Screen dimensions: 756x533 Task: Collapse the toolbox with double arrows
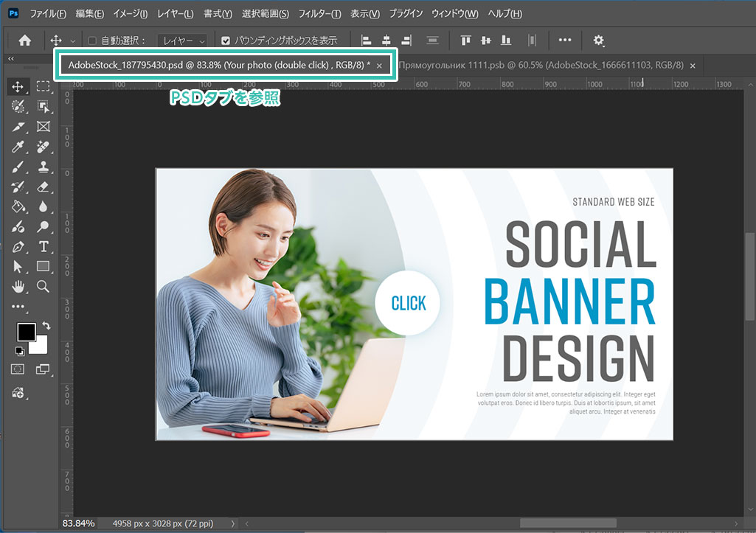click(x=10, y=59)
